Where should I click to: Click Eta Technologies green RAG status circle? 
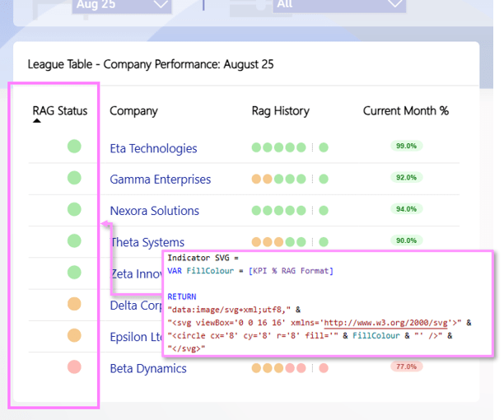click(74, 147)
